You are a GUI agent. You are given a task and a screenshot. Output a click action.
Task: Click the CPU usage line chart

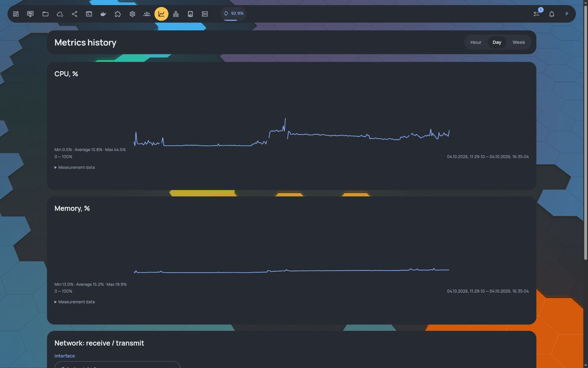(291, 133)
